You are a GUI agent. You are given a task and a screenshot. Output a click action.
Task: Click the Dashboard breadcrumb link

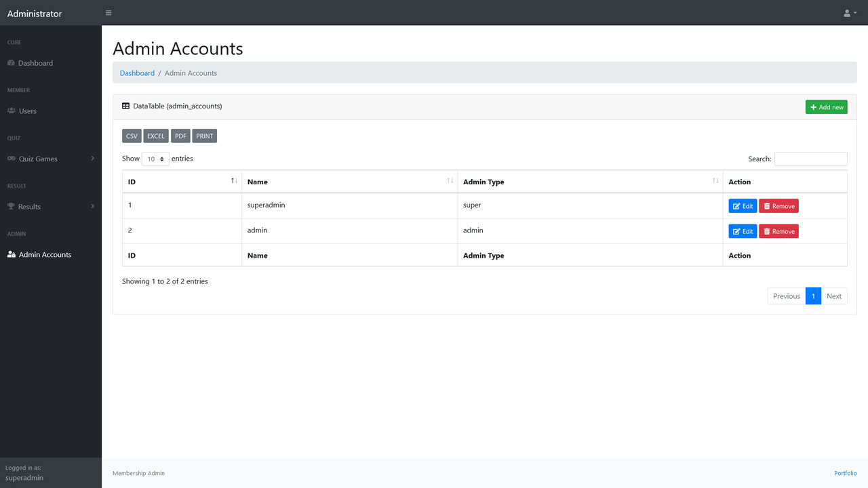coord(137,73)
